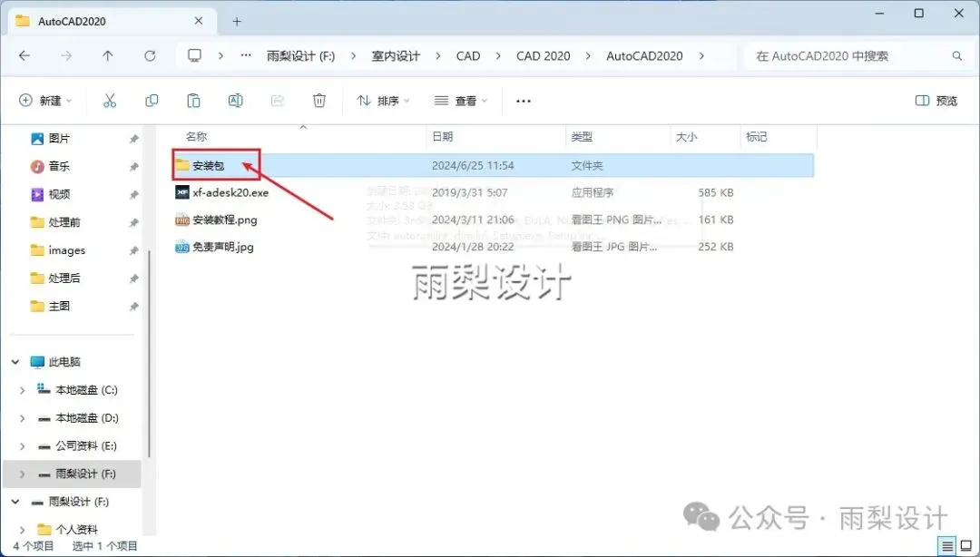Click 雨梨设计 (F:) in the address bar
The height and width of the screenshot is (557, 980).
(300, 55)
